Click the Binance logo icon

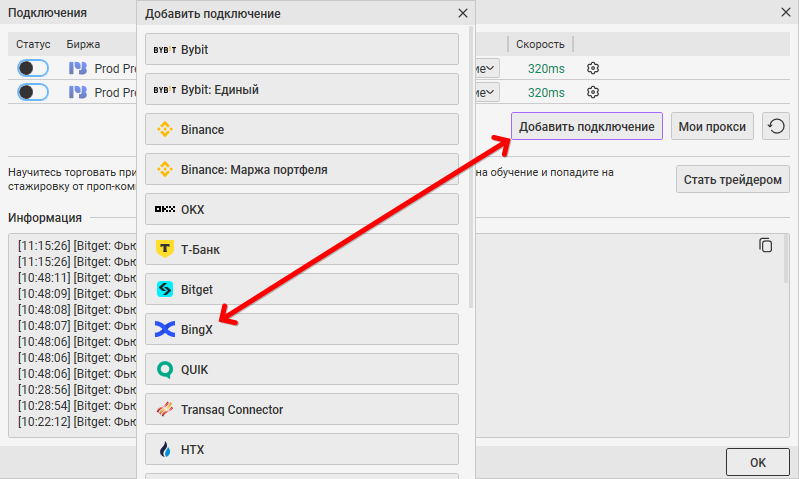point(165,130)
